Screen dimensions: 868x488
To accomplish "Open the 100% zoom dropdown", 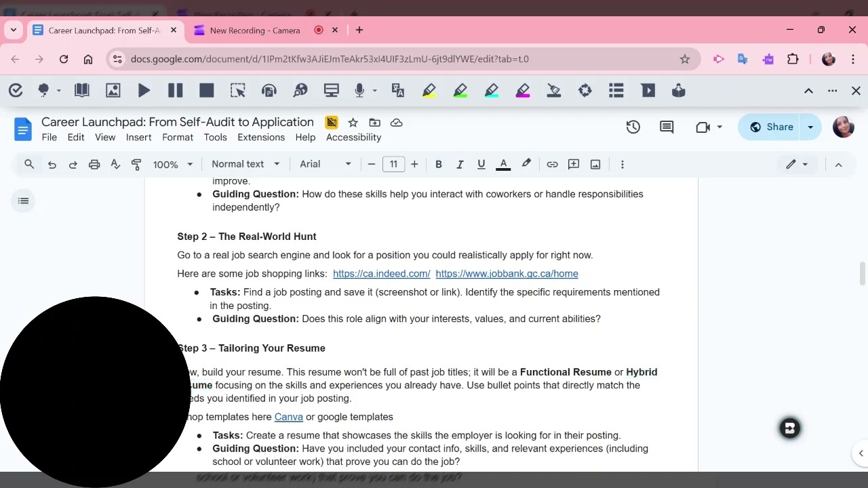I will click(x=173, y=164).
